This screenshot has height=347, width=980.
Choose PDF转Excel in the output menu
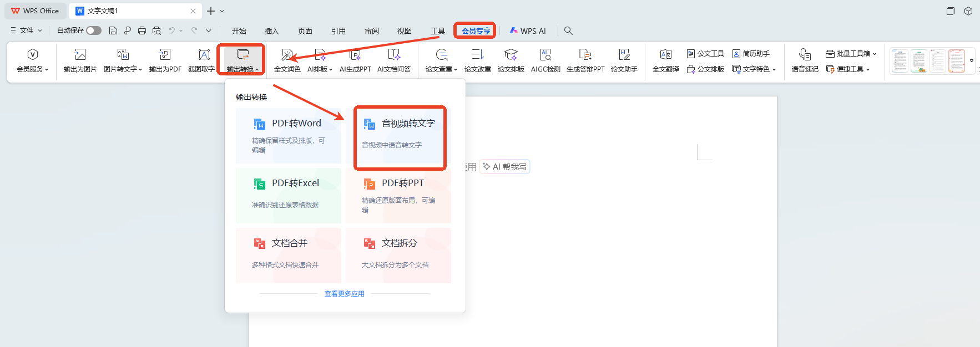pos(289,196)
